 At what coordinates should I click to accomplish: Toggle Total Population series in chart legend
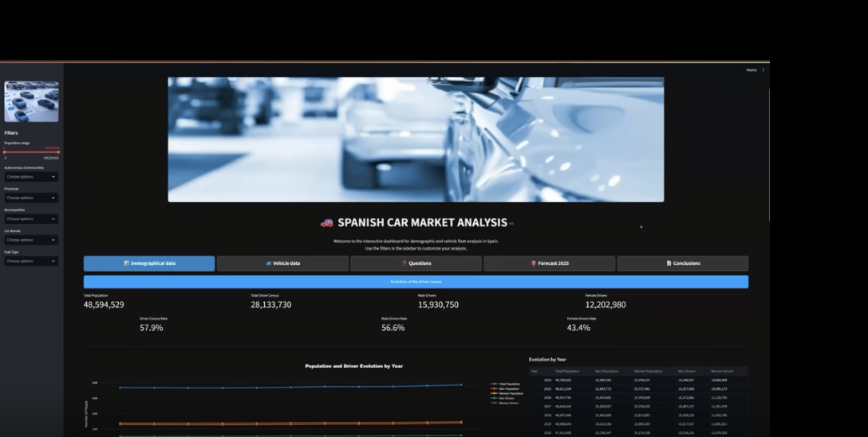(x=507, y=384)
